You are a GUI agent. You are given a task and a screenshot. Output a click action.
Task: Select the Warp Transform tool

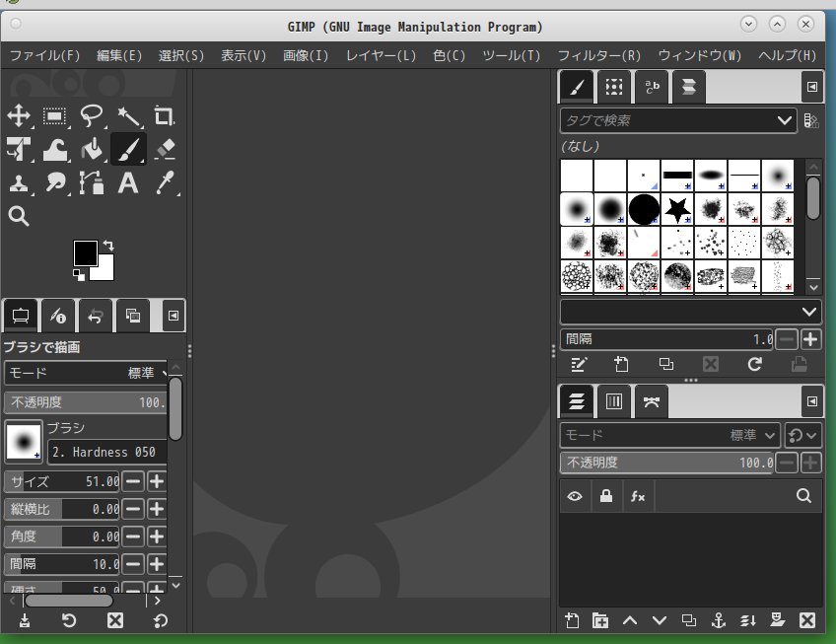(54, 149)
